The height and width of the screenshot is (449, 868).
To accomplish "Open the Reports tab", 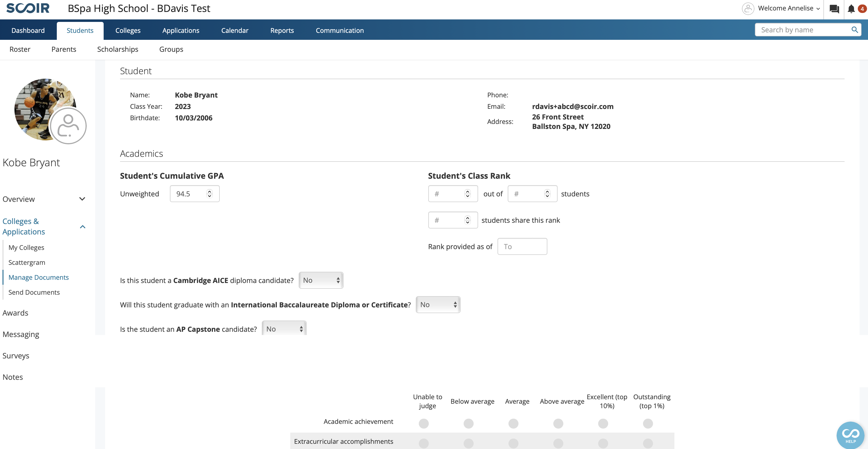I will [282, 30].
